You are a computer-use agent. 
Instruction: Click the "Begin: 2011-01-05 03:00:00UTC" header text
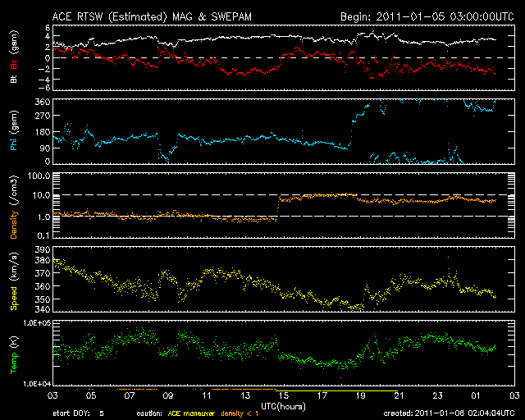click(427, 16)
